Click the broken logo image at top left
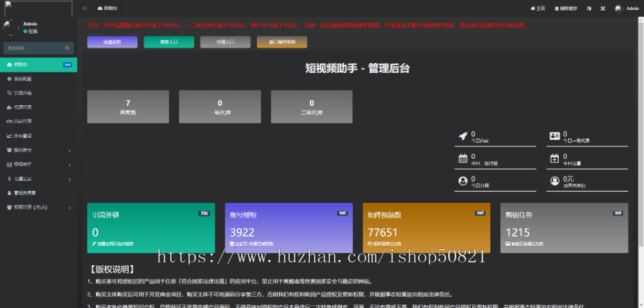The image size is (644, 308). 38,9
